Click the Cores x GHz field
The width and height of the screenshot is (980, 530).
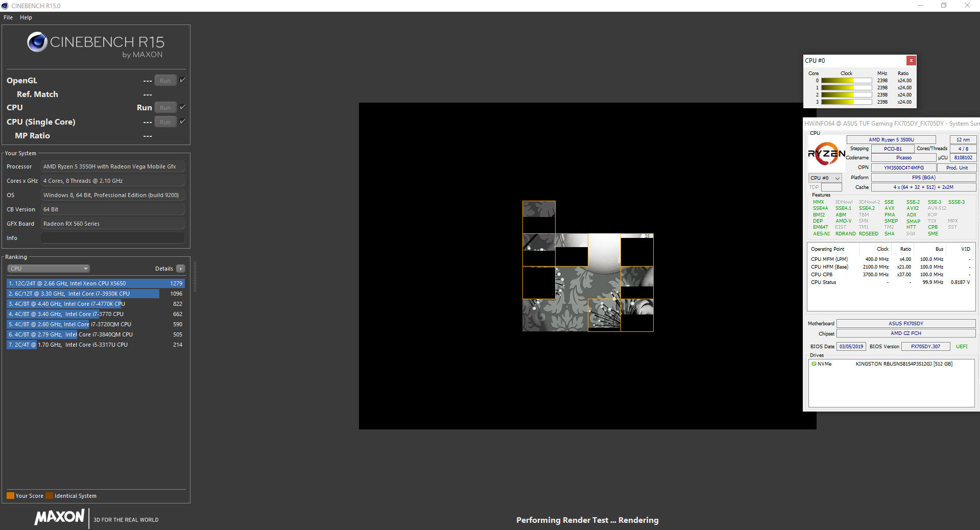(x=112, y=181)
